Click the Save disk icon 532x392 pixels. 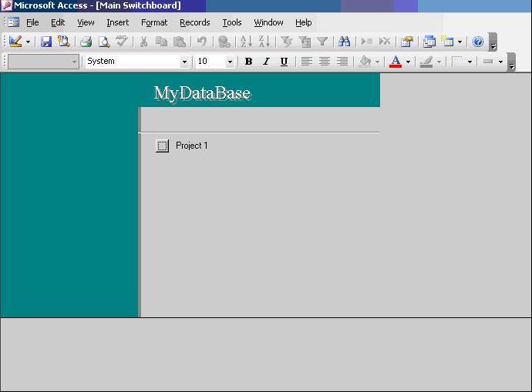tap(46, 42)
